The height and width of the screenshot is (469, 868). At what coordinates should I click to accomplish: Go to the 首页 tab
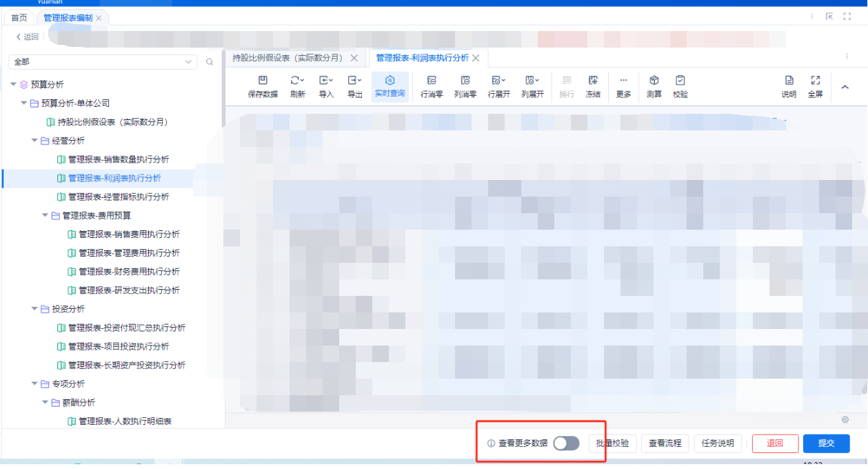(19, 18)
